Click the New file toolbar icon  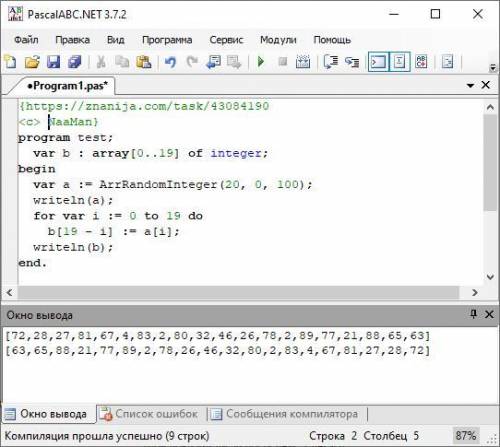coord(11,62)
